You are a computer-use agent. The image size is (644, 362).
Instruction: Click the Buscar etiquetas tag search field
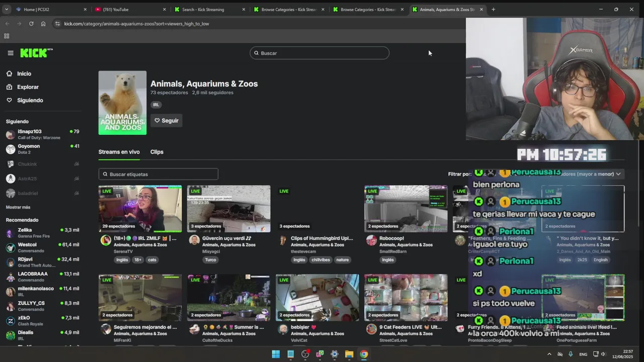[158, 174]
